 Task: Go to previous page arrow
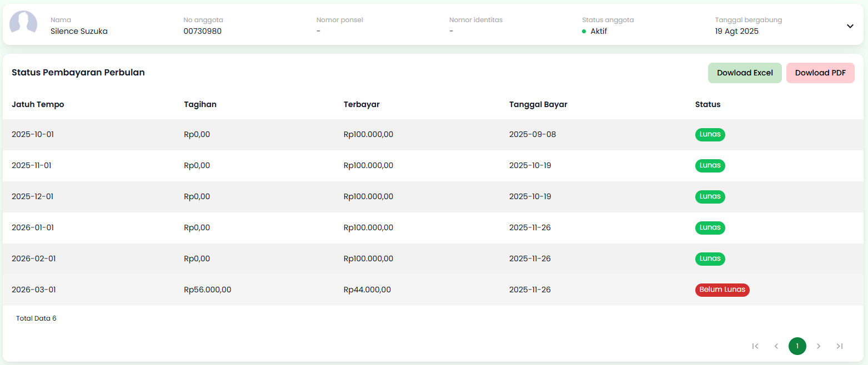tap(776, 346)
